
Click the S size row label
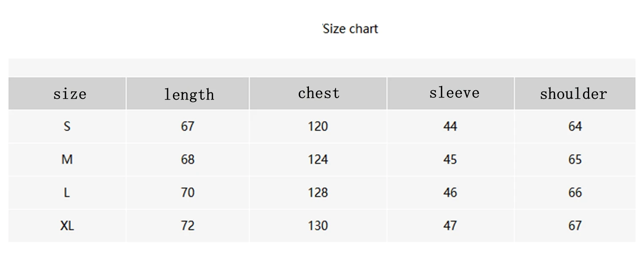coord(67,126)
